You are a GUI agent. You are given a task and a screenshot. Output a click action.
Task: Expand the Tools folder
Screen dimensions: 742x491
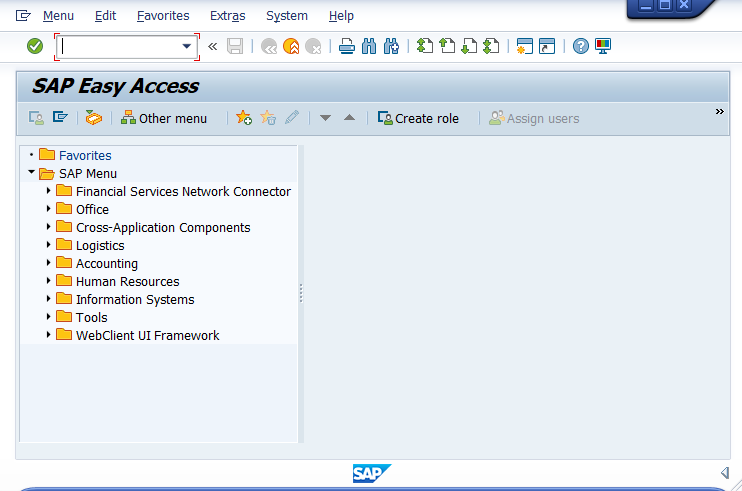tap(48, 316)
